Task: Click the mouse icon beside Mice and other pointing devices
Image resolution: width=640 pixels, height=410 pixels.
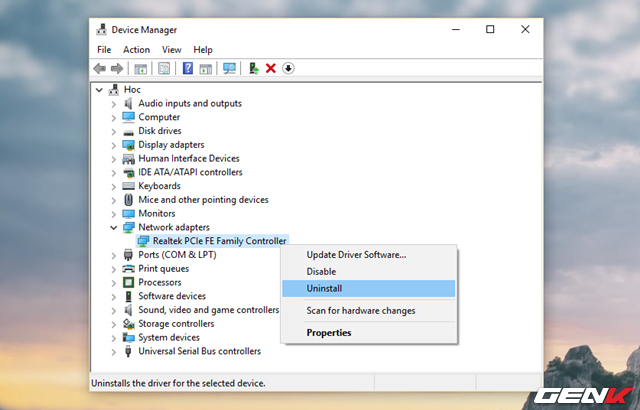Action: point(129,200)
